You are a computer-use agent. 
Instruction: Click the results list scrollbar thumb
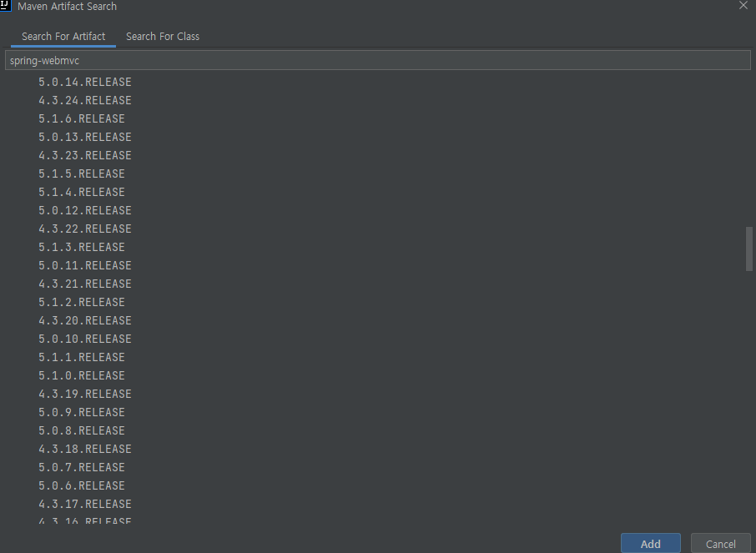pos(748,249)
